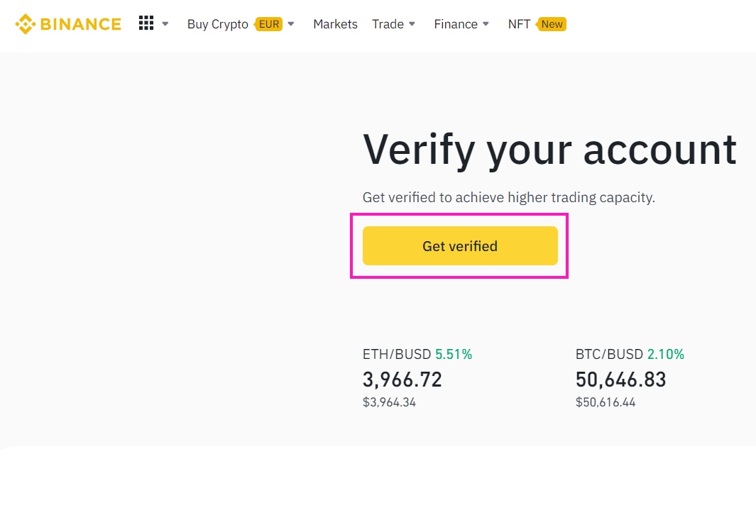Expand the Buy Crypto dropdown arrow

tap(291, 24)
